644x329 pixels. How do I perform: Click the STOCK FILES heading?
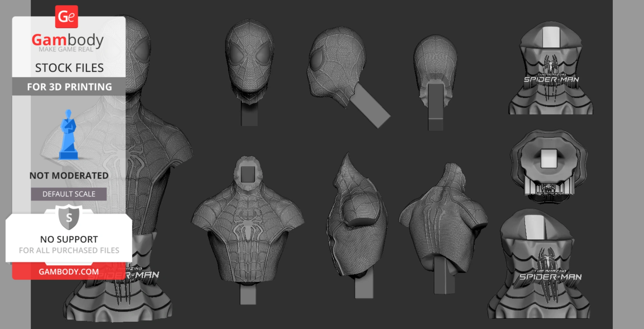69,68
